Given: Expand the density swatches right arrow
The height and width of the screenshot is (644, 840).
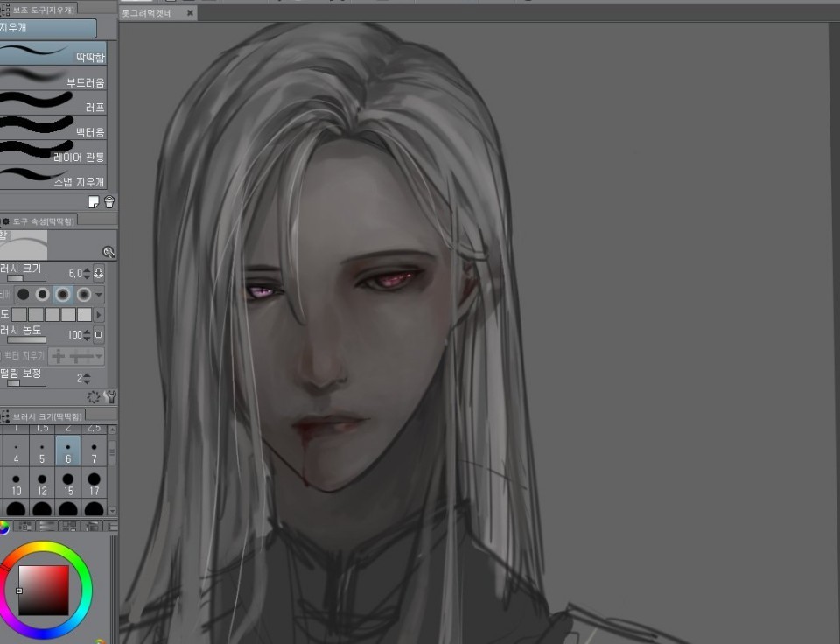Looking at the screenshot, I should click(x=99, y=314).
